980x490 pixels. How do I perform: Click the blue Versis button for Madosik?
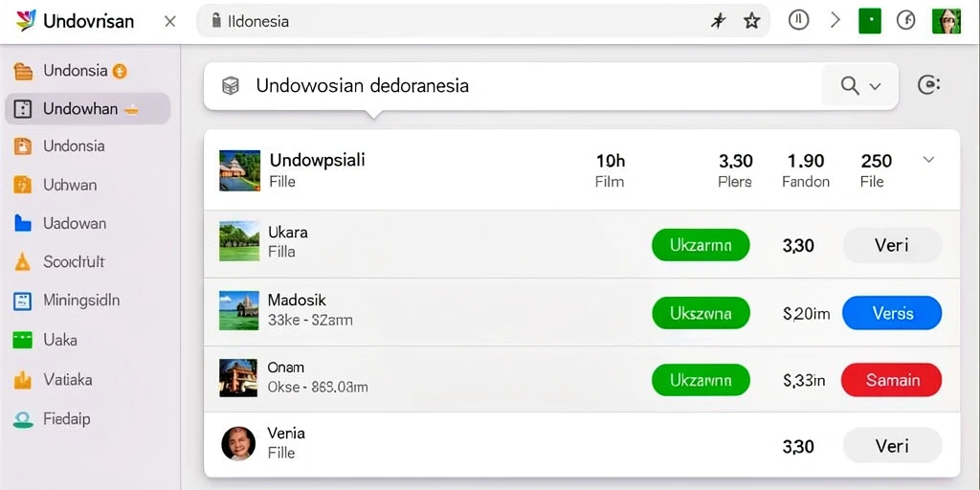(x=892, y=313)
